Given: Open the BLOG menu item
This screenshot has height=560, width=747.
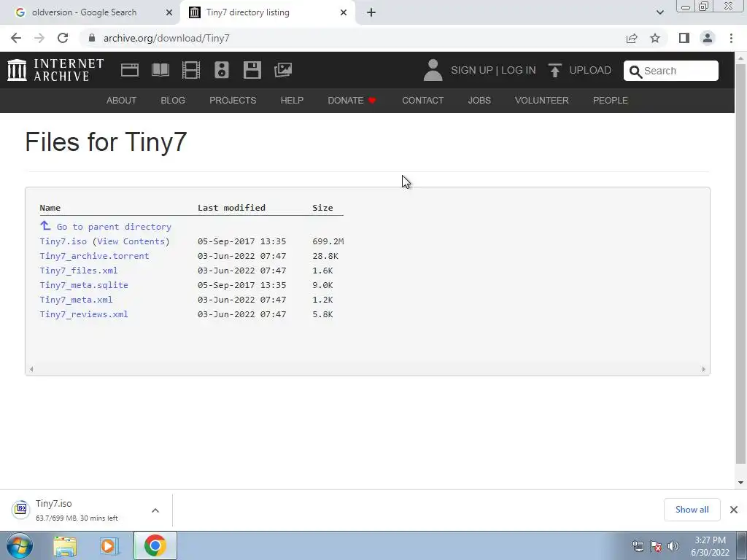Looking at the screenshot, I should point(172,101).
